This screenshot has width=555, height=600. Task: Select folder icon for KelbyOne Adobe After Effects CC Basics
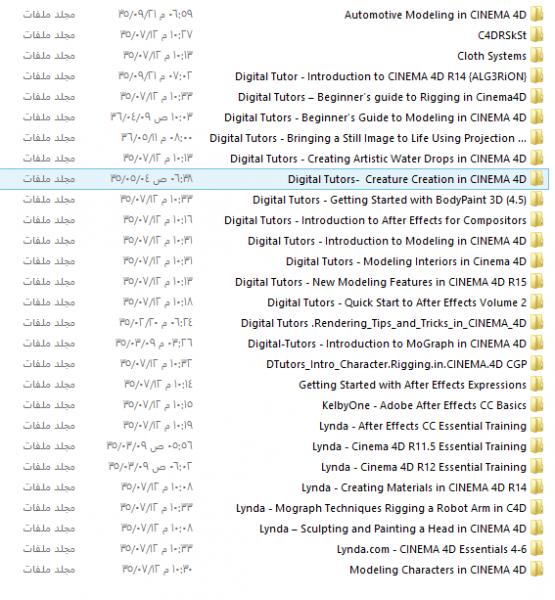click(x=537, y=405)
